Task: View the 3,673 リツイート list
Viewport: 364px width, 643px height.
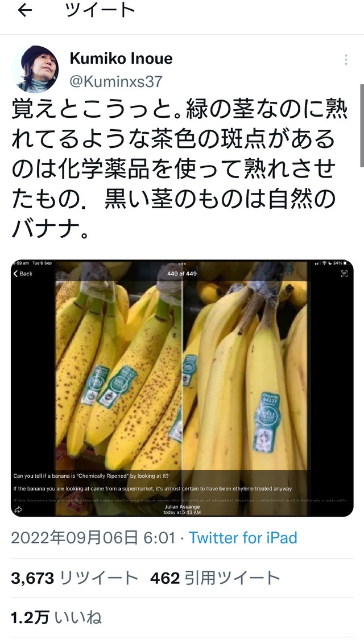Action: [74, 578]
